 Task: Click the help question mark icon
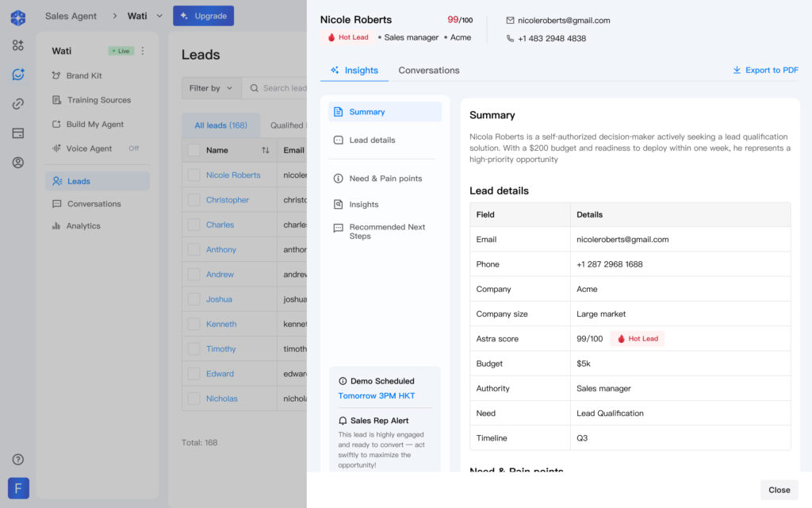[17, 460]
